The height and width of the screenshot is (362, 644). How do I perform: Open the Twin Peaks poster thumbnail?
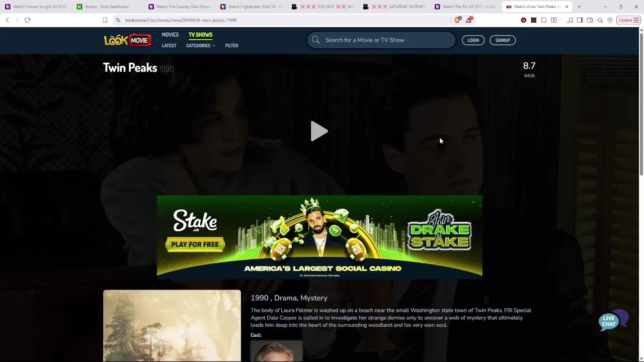point(172,326)
